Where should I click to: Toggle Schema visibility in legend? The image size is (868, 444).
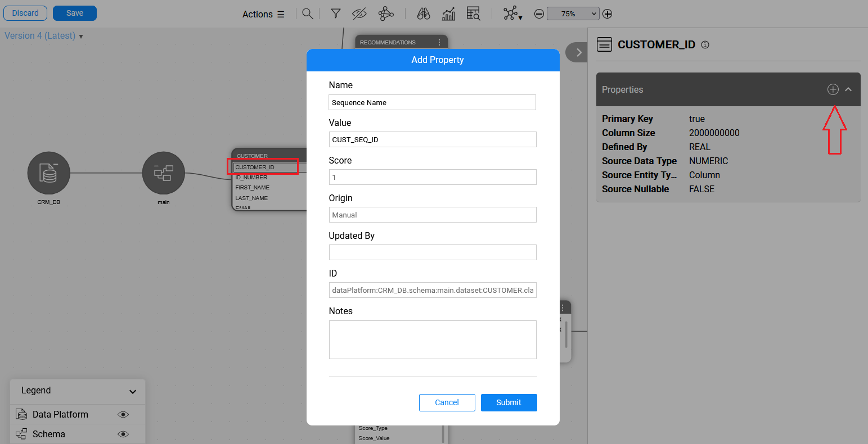[123, 434]
